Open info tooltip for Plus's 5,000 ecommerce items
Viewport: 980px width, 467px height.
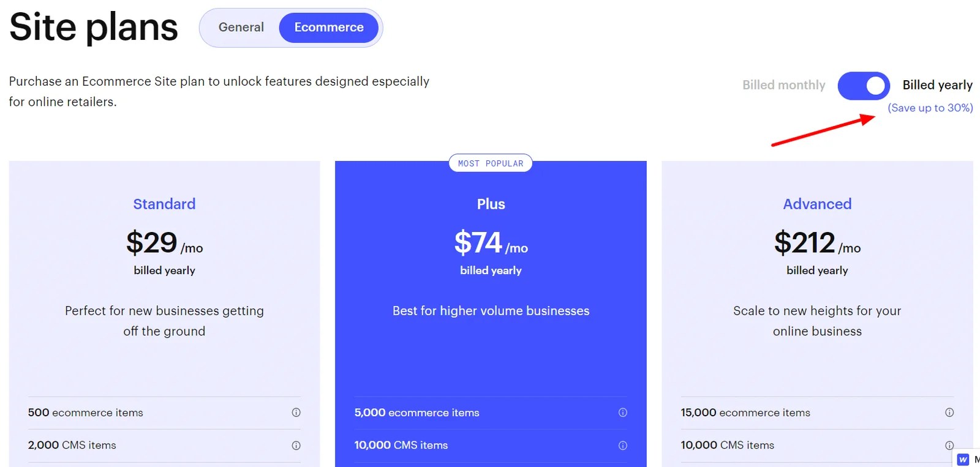point(623,412)
